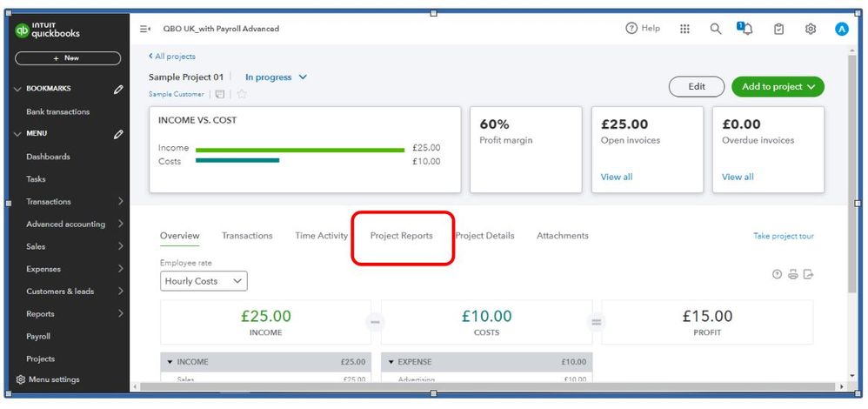Click the clipboard tasks icon in header
This screenshot has width=868, height=409.
click(x=779, y=29)
